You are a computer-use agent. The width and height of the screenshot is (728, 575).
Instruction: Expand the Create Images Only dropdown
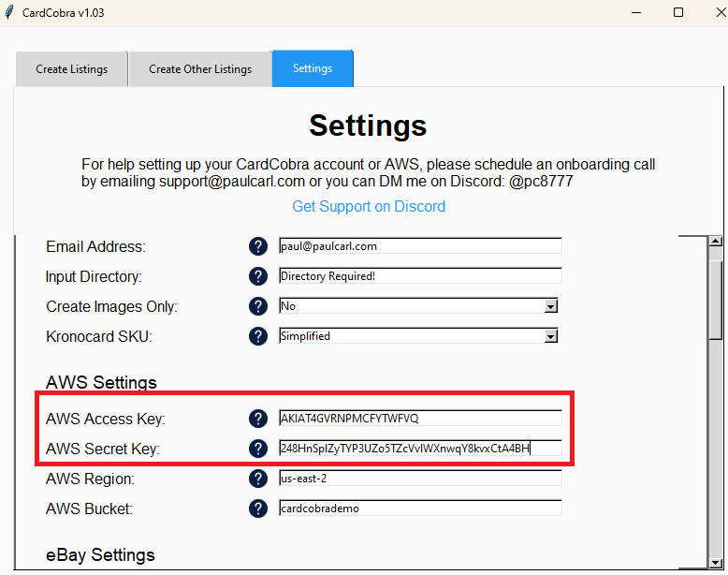[550, 306]
